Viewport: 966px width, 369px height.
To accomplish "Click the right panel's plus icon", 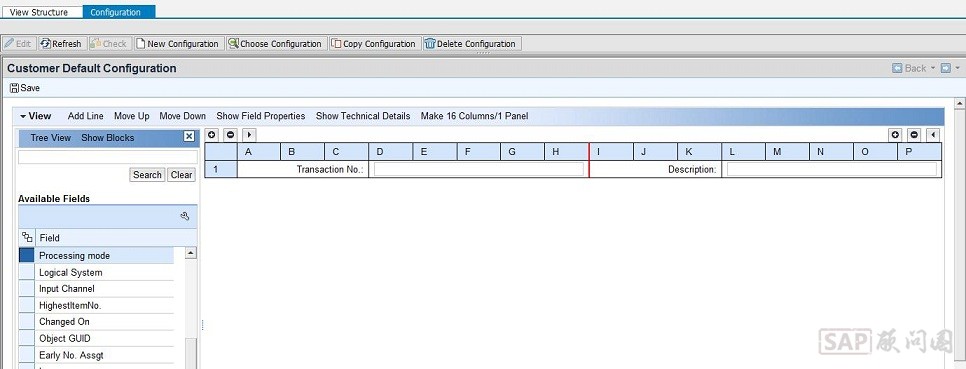I will coord(895,135).
